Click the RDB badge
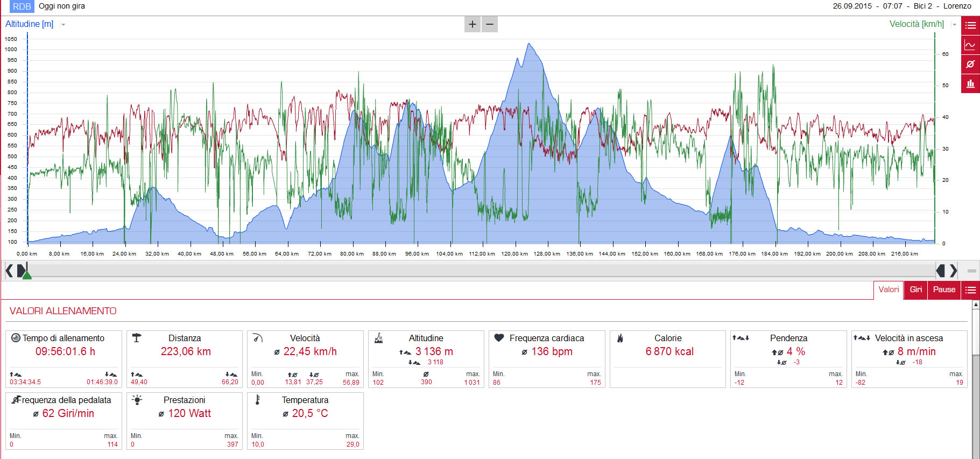 pyautogui.click(x=22, y=6)
